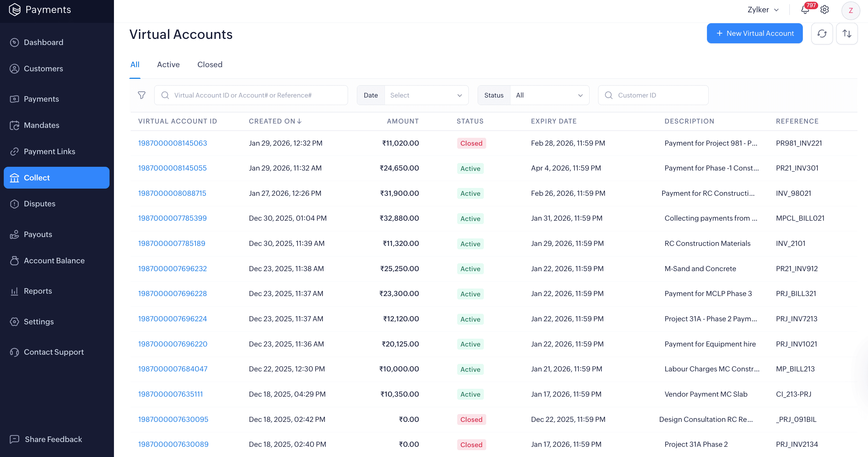Switch to the Active tab
This screenshot has height=457, width=868.
click(x=168, y=64)
